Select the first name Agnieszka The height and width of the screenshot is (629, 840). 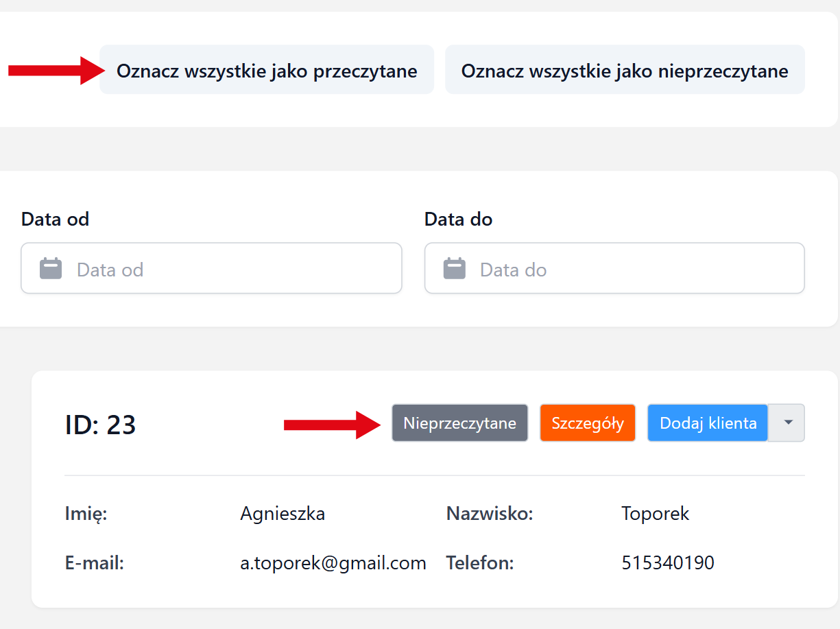(x=283, y=514)
